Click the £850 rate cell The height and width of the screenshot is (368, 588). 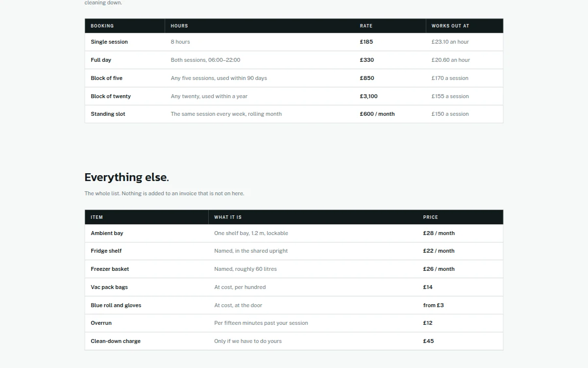click(367, 78)
